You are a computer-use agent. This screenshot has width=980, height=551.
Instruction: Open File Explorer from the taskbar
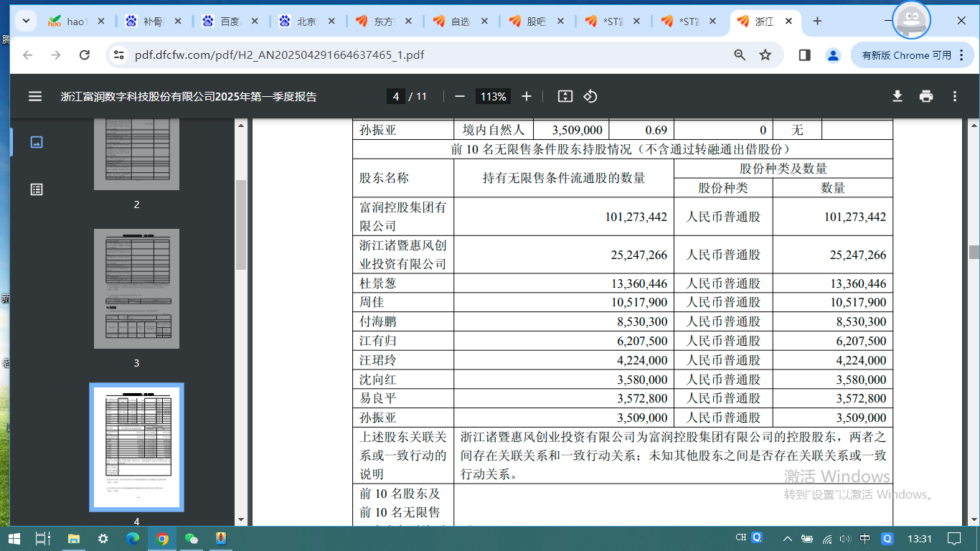[73, 538]
